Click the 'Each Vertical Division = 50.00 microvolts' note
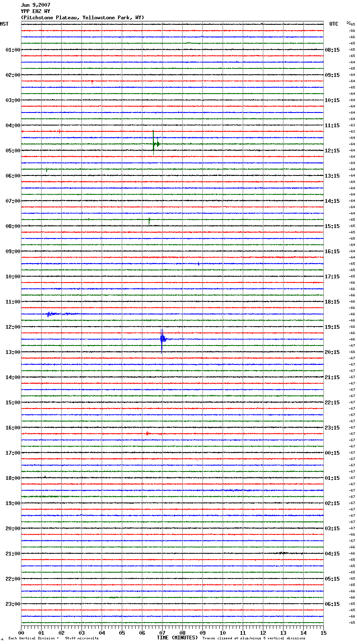 click(54, 639)
